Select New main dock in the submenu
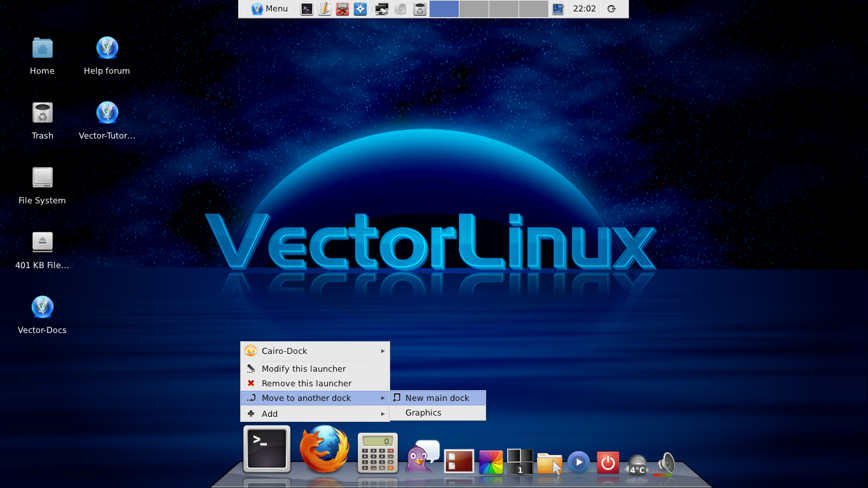This screenshot has height=488, width=868. pos(438,398)
